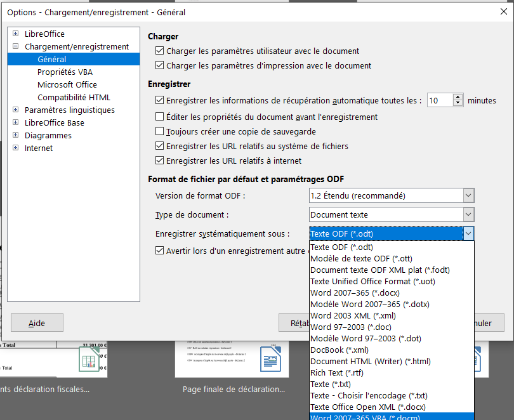The width and height of the screenshot is (514, 420).
Task: Toggle Charger les paramètres utilisateur checkbox
Action: [160, 51]
